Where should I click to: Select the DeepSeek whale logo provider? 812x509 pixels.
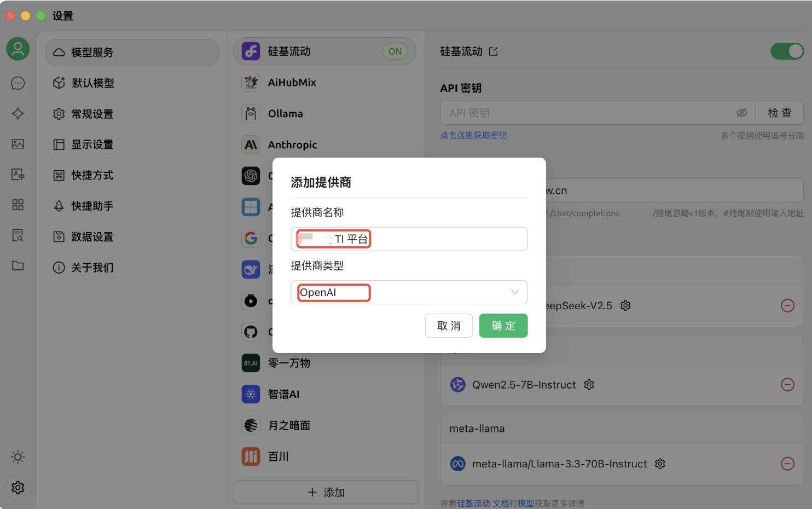coord(251,269)
